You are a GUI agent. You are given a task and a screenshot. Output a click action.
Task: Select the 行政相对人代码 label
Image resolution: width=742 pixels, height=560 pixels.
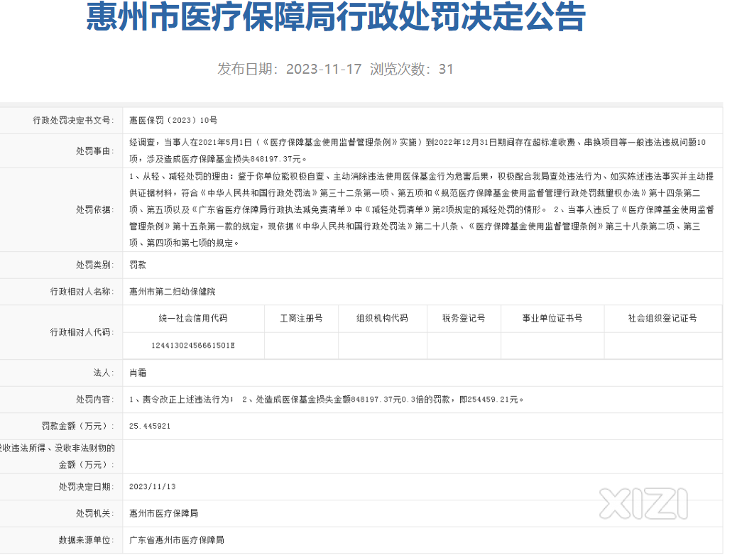point(82,332)
